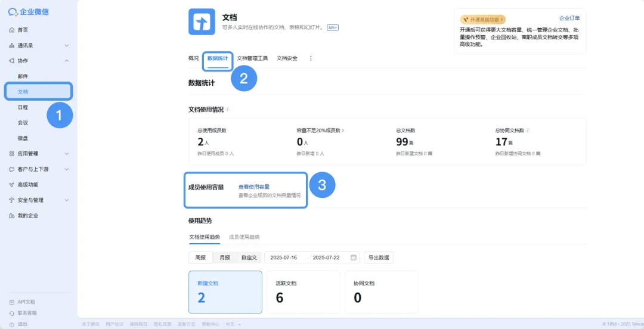Click the 协作 collaboration icon
The height and width of the screenshot is (329, 644).
point(11,61)
